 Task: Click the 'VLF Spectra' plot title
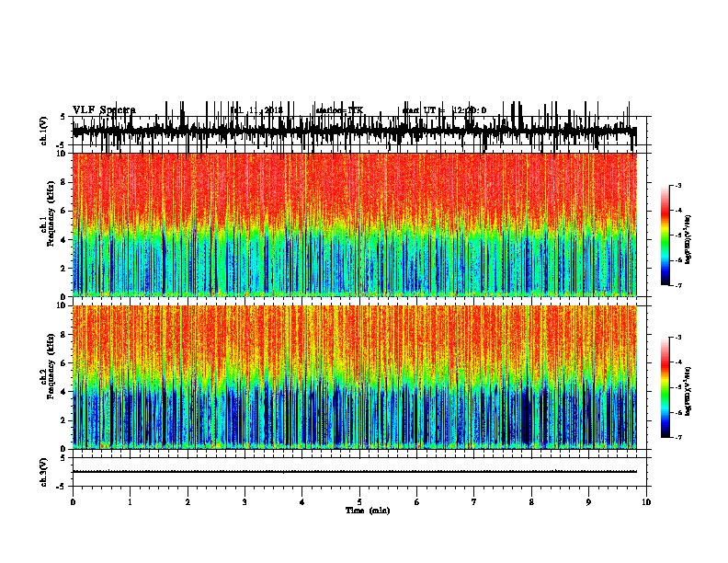tap(104, 110)
